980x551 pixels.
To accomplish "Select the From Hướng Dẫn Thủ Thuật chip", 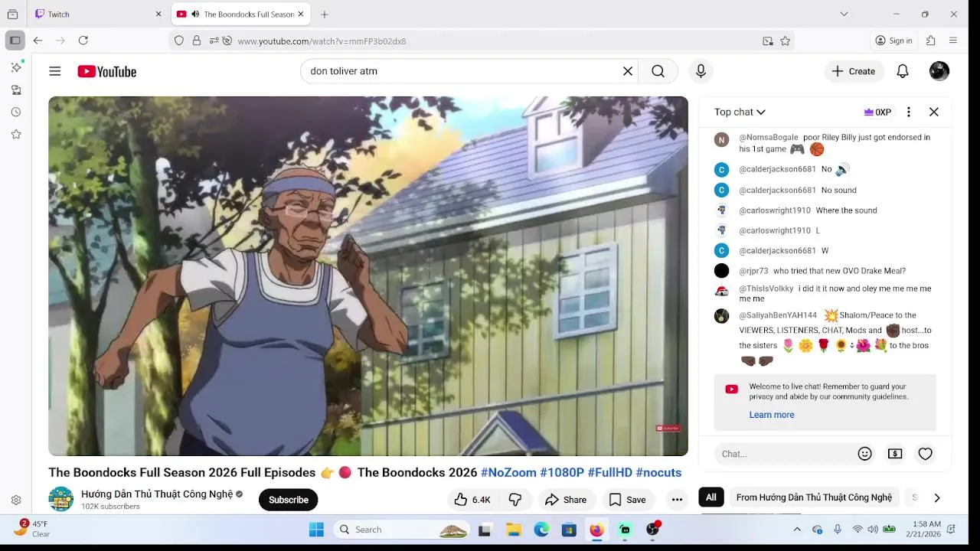I will pos(814,497).
